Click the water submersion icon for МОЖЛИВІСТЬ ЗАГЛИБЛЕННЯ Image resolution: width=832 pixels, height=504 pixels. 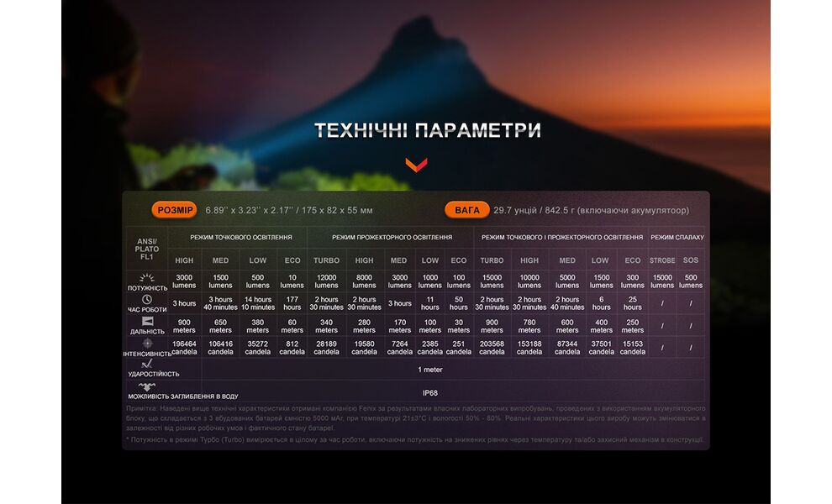146,386
